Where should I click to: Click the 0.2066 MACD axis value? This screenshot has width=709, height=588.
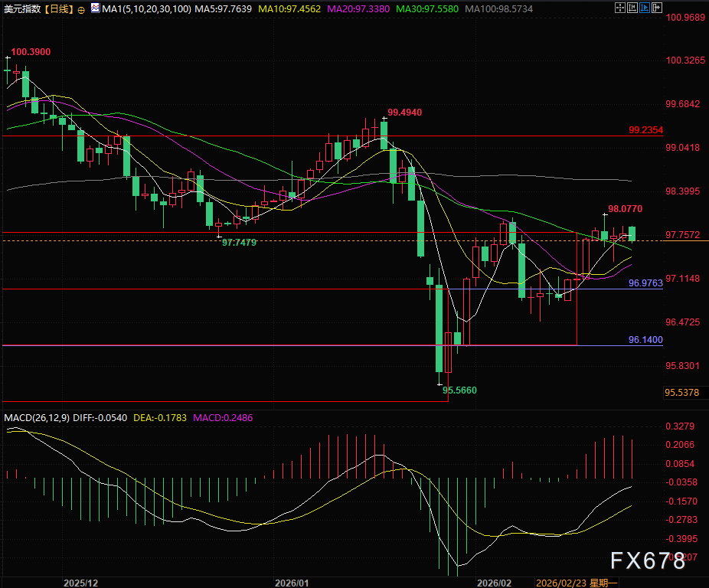coord(680,445)
